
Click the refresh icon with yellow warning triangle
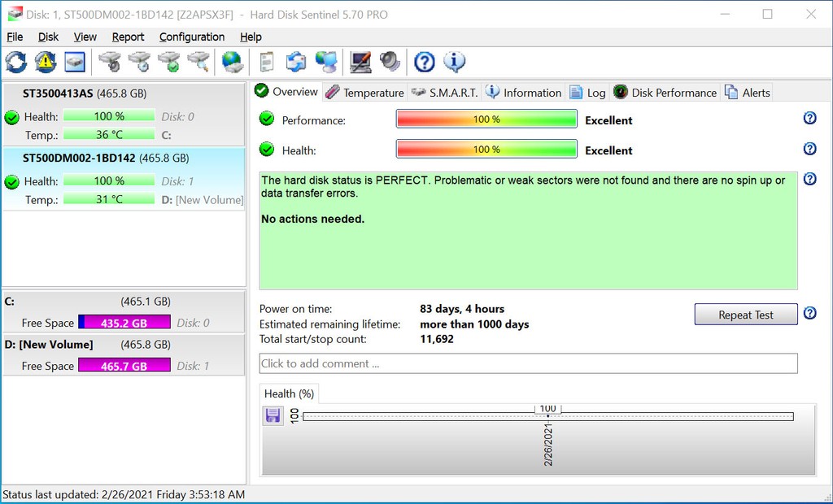pos(46,62)
